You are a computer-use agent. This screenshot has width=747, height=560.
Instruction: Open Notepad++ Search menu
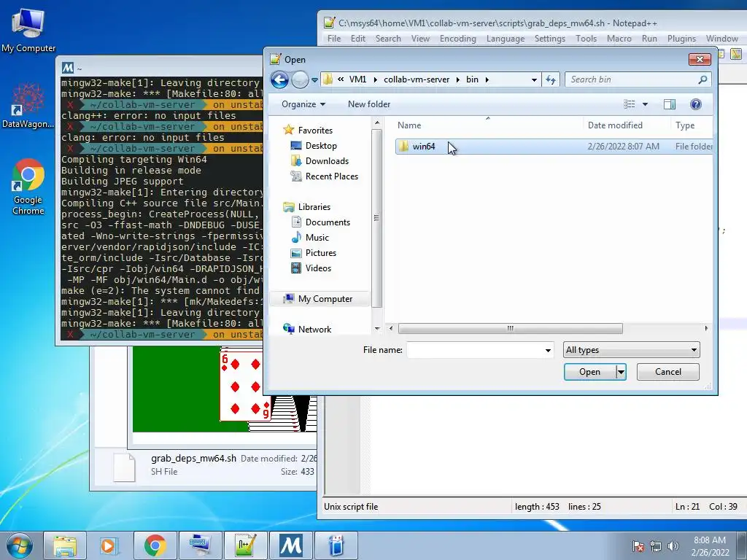point(388,39)
